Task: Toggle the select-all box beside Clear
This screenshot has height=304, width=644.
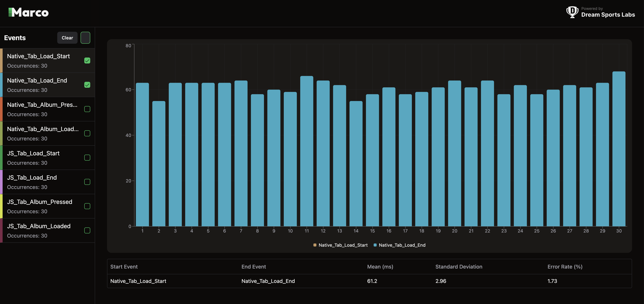Action: tap(85, 38)
